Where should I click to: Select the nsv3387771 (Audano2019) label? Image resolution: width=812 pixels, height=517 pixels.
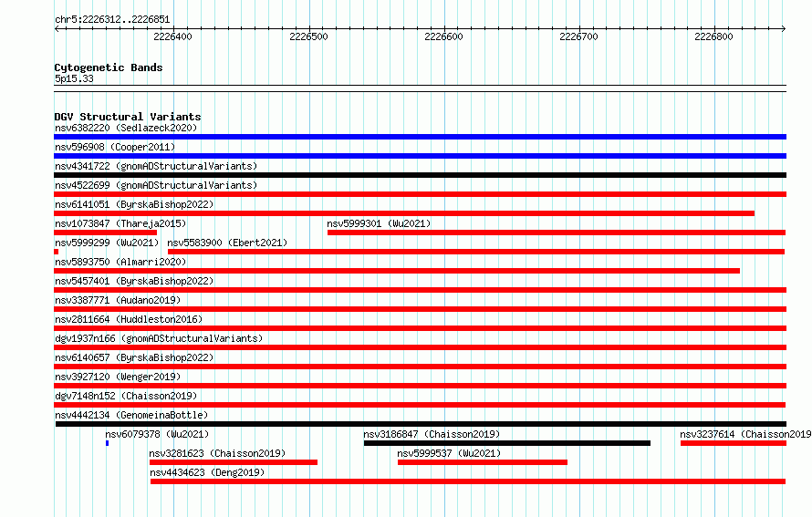click(118, 300)
